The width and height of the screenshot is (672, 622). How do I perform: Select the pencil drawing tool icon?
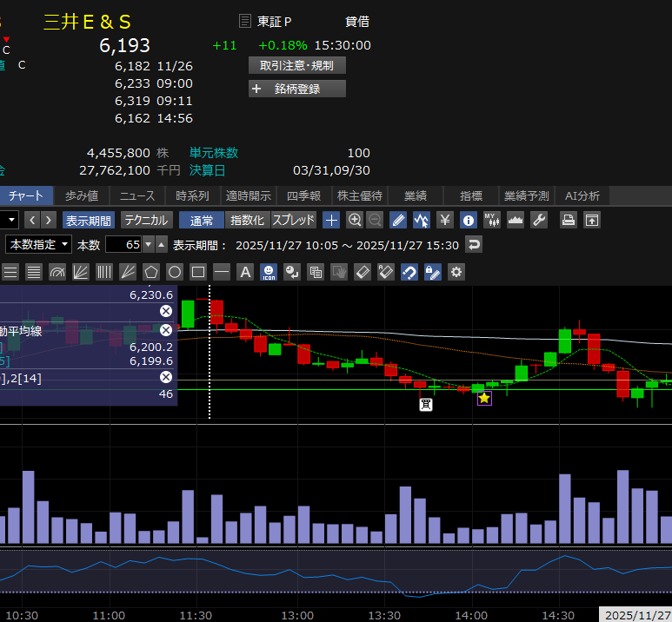coord(398,221)
